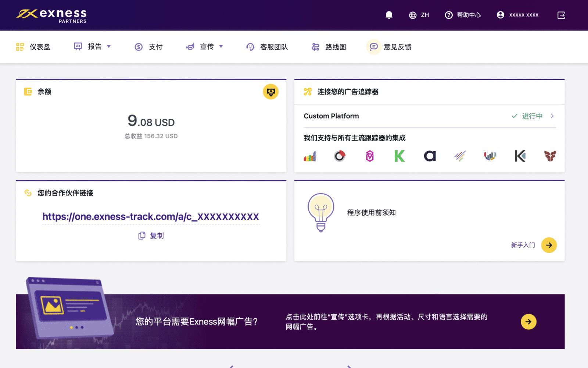The width and height of the screenshot is (588, 368).
Task: Click 我们支持与所有主流跟踪器的集成 text
Action: click(355, 138)
